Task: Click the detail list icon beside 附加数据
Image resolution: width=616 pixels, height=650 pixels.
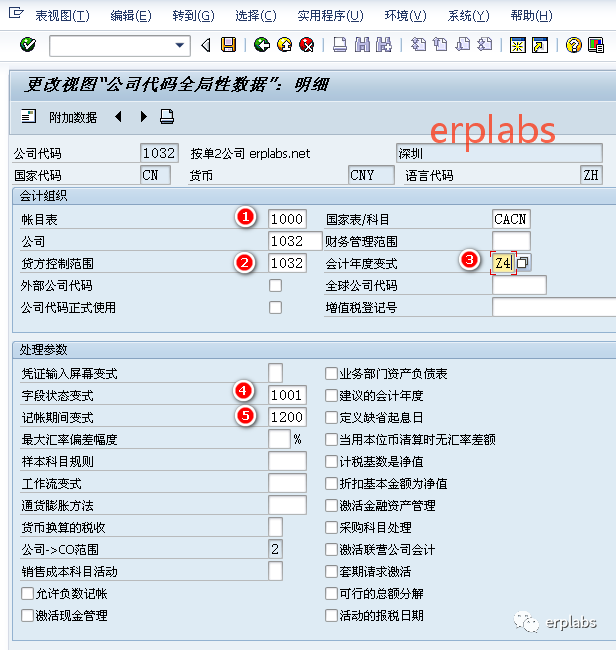Action: (29, 116)
